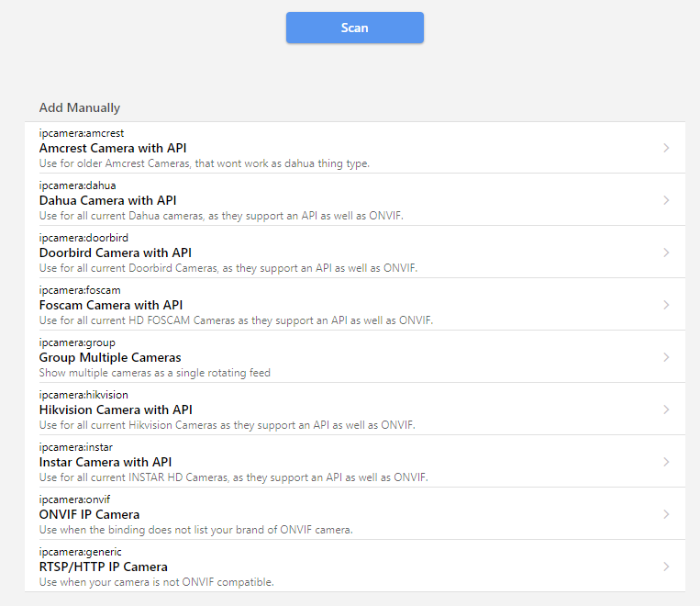Open chevron for Group Multiple Cameras
Screen dimensions: 700x606
click(x=666, y=357)
